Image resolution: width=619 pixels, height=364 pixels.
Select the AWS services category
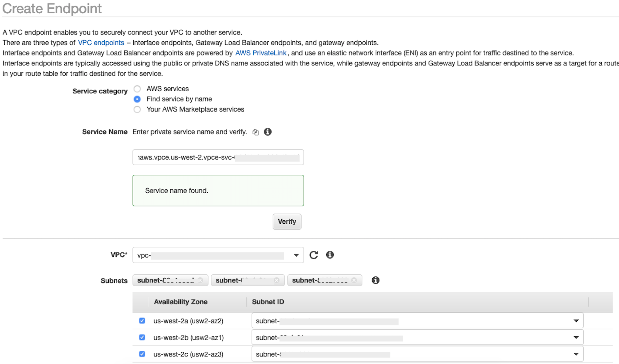click(x=137, y=89)
